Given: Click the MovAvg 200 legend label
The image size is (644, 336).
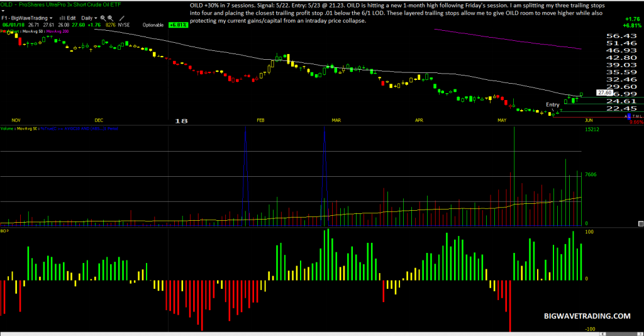Looking at the screenshot, I should tap(57, 31).
